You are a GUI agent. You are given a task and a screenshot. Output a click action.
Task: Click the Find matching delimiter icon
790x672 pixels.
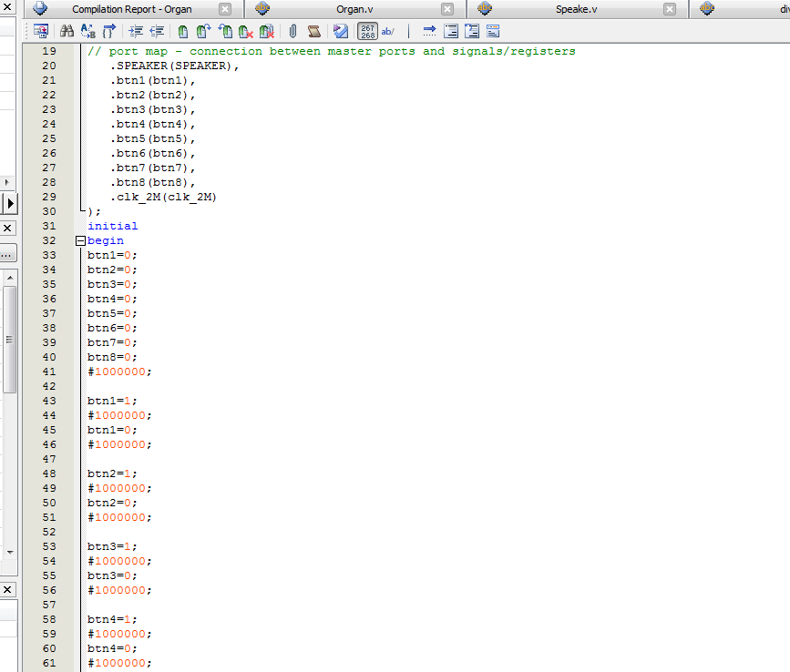109,31
